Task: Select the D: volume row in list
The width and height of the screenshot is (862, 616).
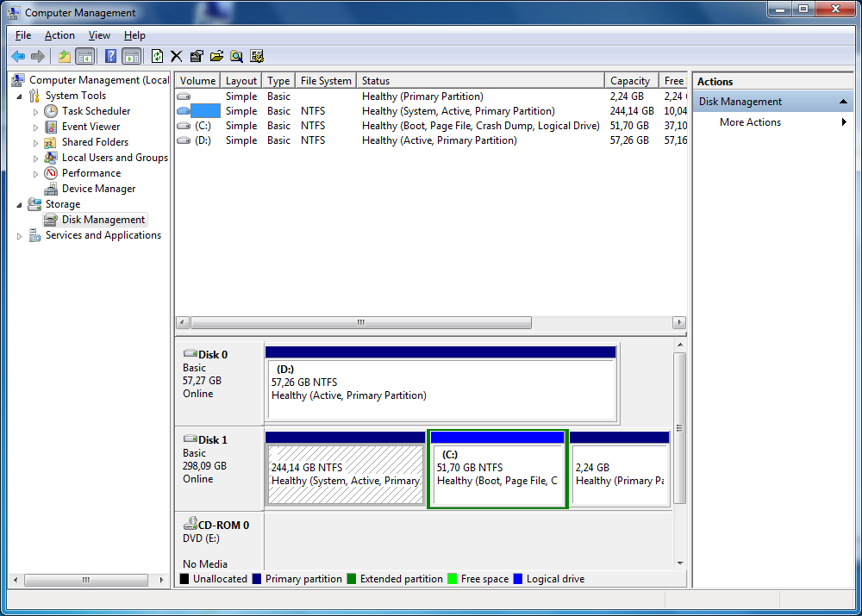Action: pos(203,140)
